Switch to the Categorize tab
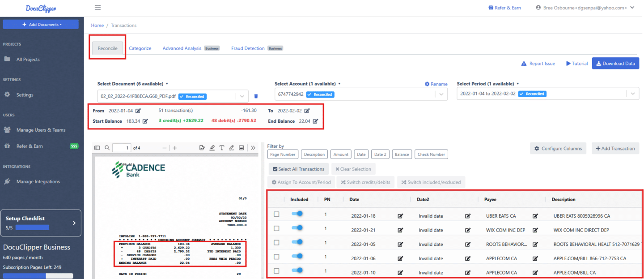 [140, 48]
